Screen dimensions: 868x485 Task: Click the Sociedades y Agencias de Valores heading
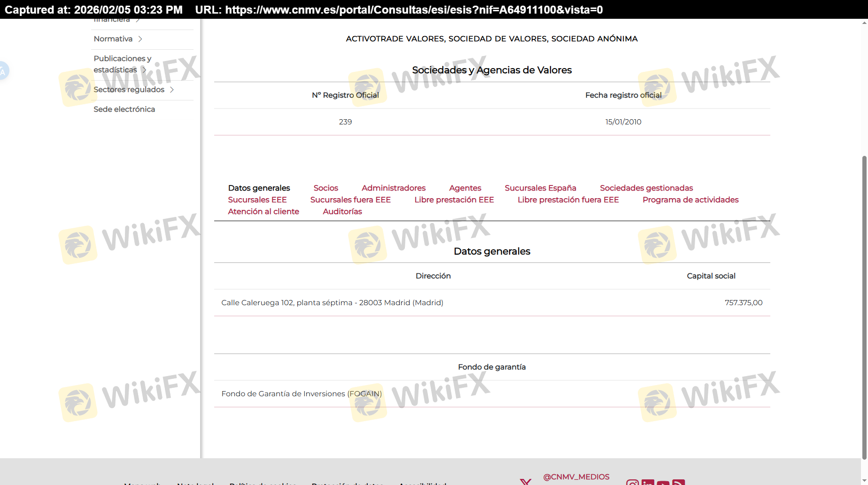pos(492,70)
